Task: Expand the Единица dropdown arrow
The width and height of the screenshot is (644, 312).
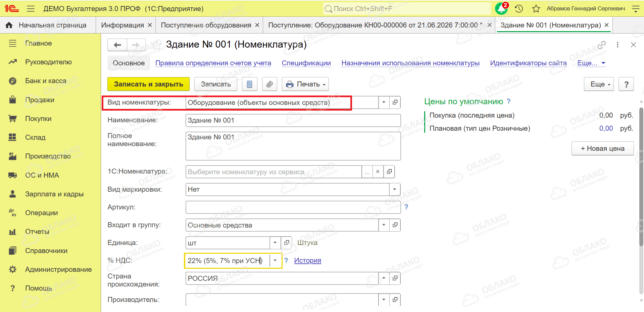Action: coord(275,243)
